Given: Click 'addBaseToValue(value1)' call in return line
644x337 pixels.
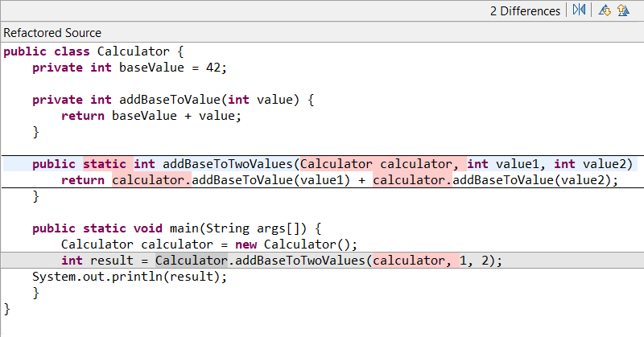Looking at the screenshot, I should pyautogui.click(x=271, y=180).
